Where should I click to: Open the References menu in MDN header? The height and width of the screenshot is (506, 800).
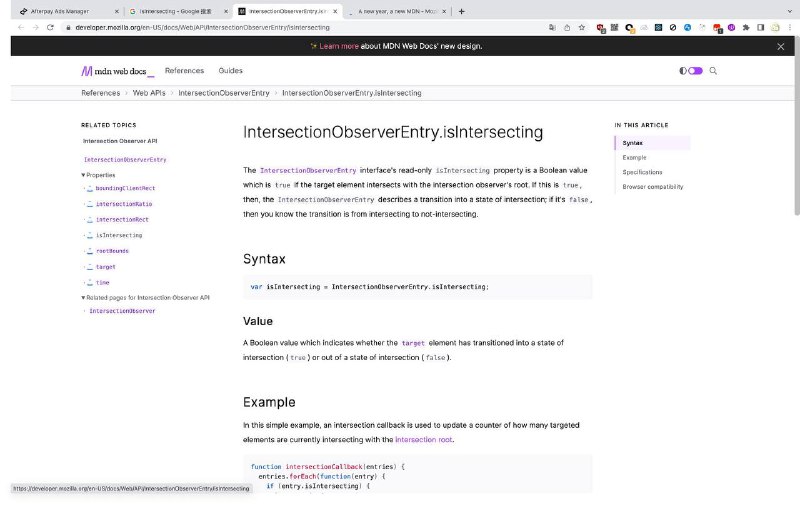(x=184, y=71)
